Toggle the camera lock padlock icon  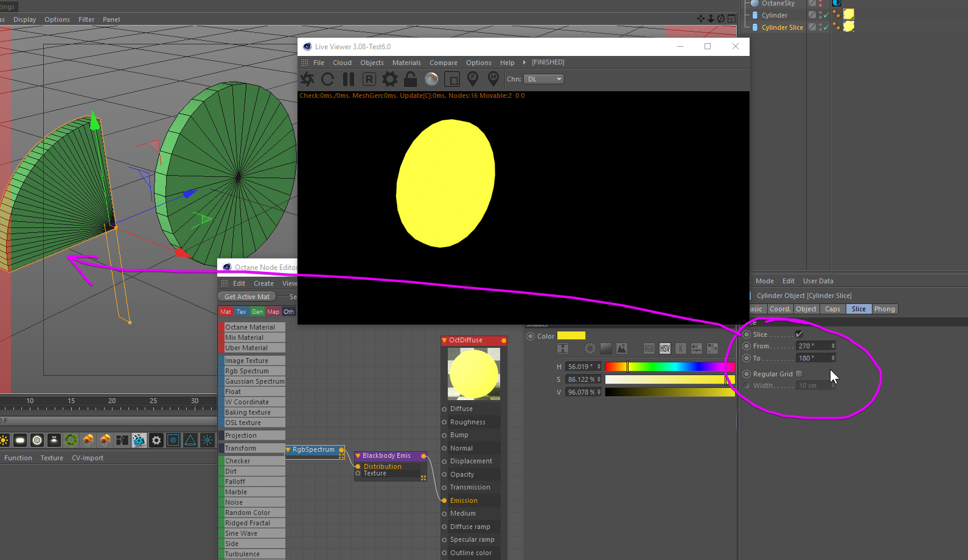pyautogui.click(x=411, y=79)
